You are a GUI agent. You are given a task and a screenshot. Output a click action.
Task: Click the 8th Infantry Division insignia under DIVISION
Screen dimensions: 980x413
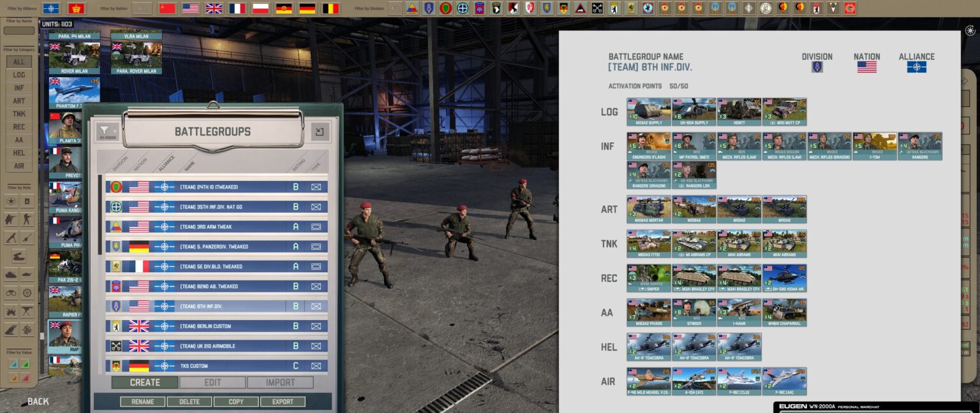817,66
